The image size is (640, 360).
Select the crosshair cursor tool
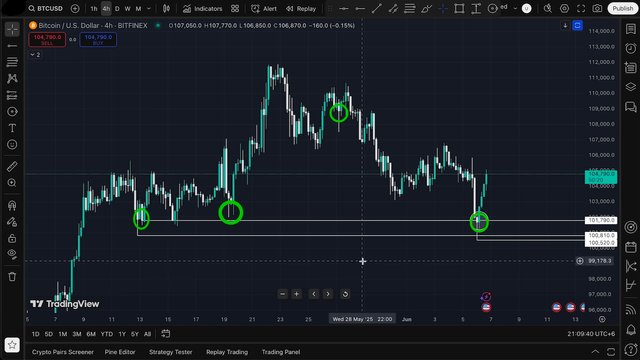pyautogui.click(x=12, y=29)
